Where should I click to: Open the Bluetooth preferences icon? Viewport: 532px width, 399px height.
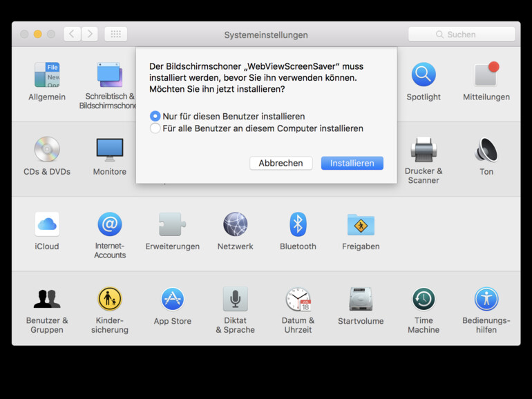(x=298, y=224)
